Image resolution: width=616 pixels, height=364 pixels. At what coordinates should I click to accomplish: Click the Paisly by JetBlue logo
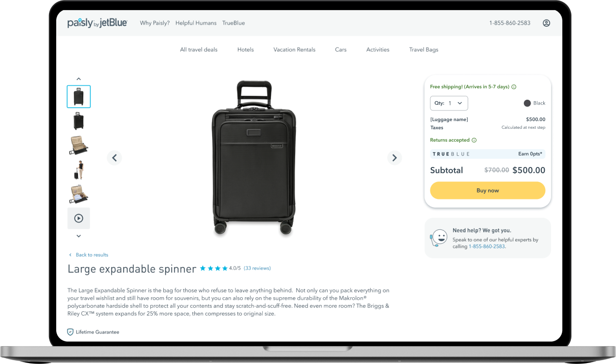(x=97, y=23)
